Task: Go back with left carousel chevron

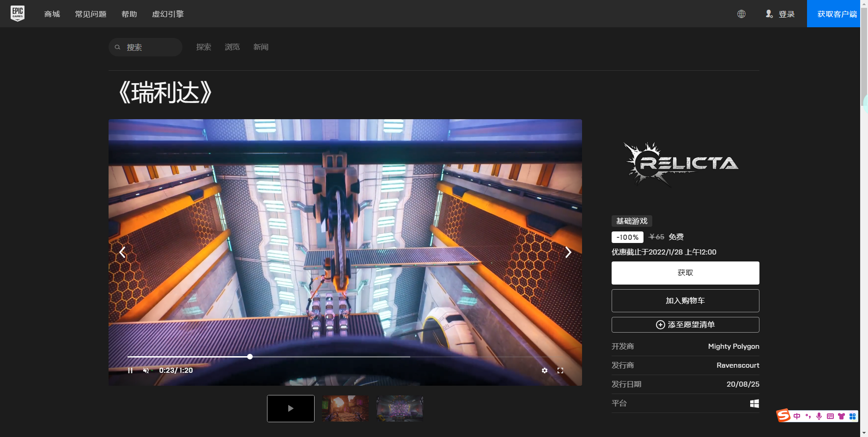Action: point(122,252)
